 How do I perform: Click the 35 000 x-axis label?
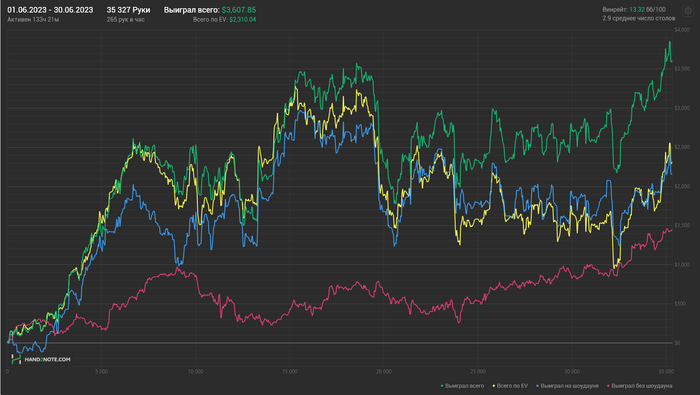[666, 371]
